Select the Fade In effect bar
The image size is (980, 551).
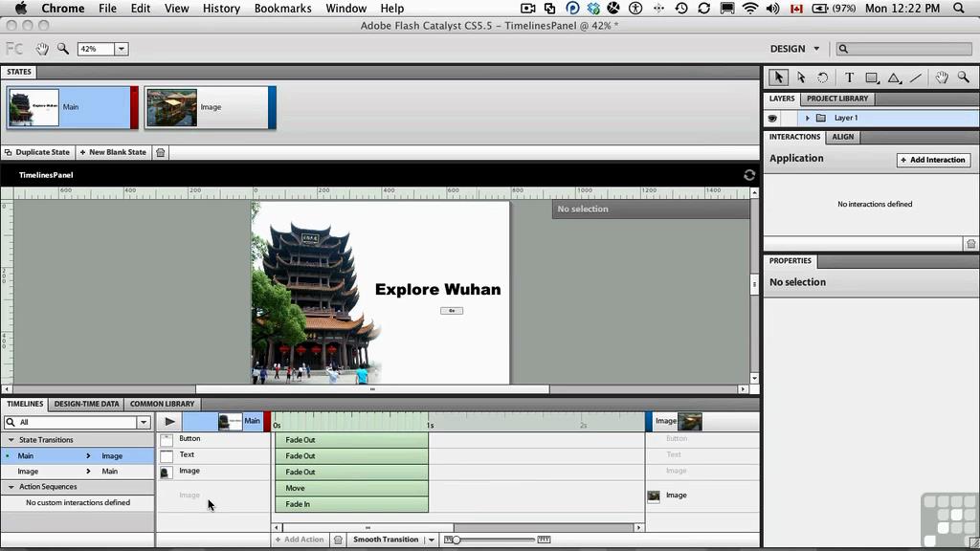[x=352, y=504]
